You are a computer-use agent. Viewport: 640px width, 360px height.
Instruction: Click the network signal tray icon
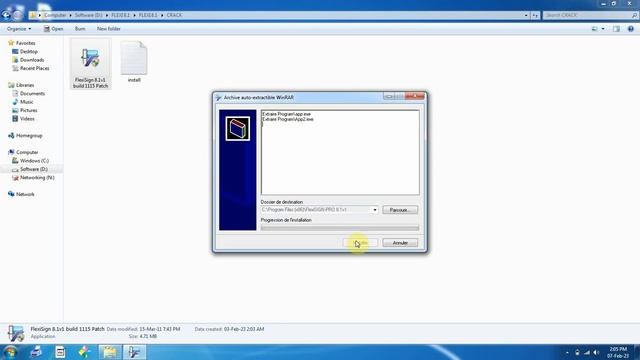click(587, 352)
